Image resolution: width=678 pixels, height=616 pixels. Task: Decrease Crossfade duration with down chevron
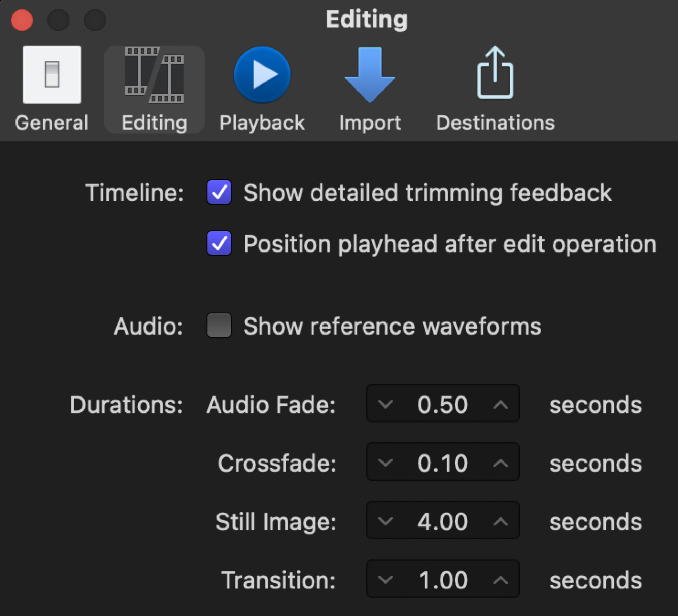pyautogui.click(x=385, y=463)
